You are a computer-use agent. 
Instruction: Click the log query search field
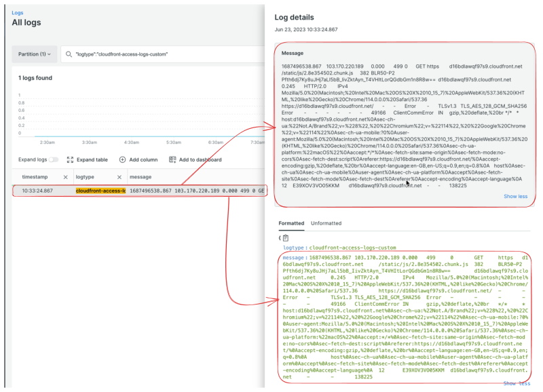[x=163, y=54]
